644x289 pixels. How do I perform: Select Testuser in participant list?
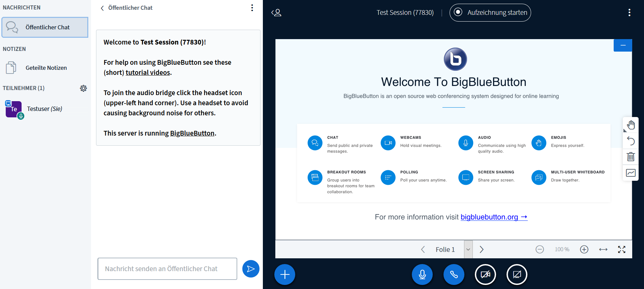45,109
